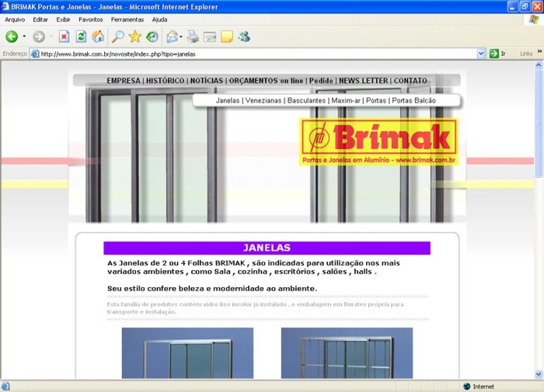Open the Editar menu

click(x=40, y=19)
